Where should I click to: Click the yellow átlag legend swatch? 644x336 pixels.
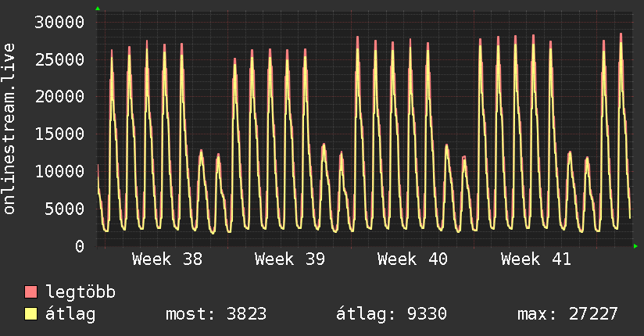click(x=30, y=313)
